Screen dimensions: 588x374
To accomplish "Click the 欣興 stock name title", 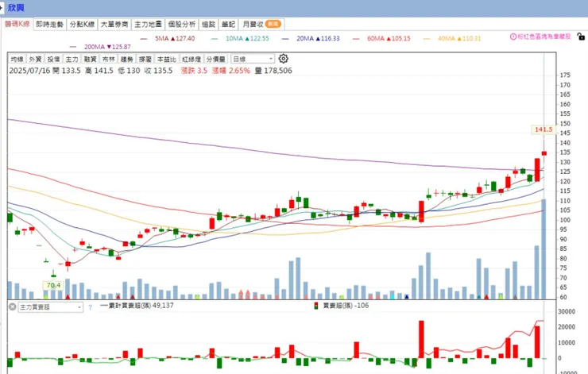I will [16, 7].
